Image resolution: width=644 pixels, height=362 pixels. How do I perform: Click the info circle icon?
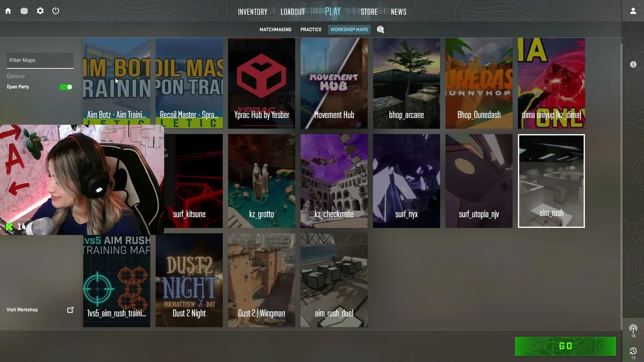coord(633,64)
